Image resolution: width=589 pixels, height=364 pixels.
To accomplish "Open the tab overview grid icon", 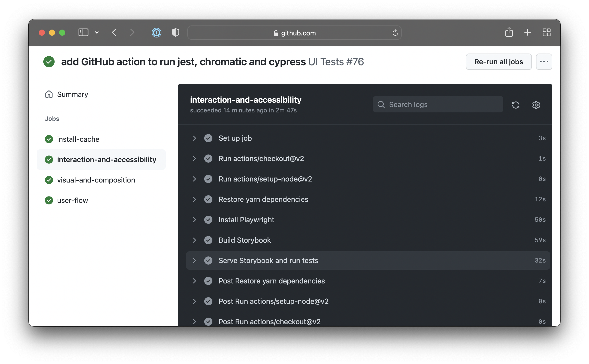I will (546, 32).
